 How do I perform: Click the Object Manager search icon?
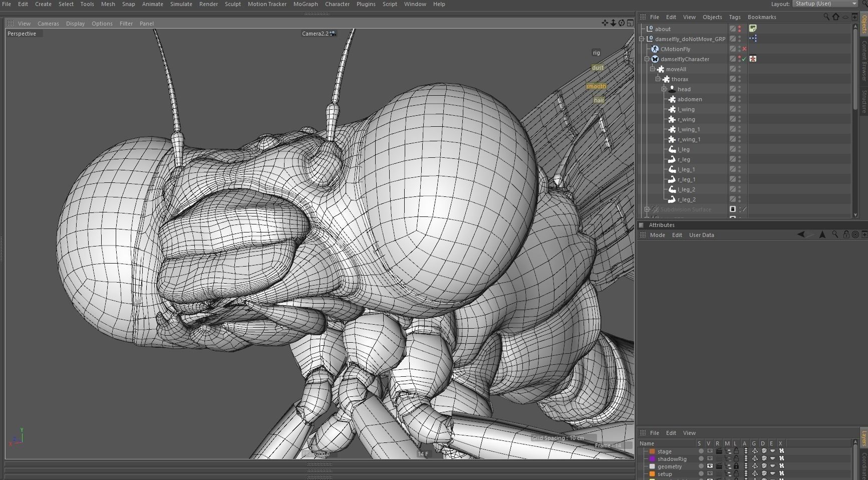point(826,17)
